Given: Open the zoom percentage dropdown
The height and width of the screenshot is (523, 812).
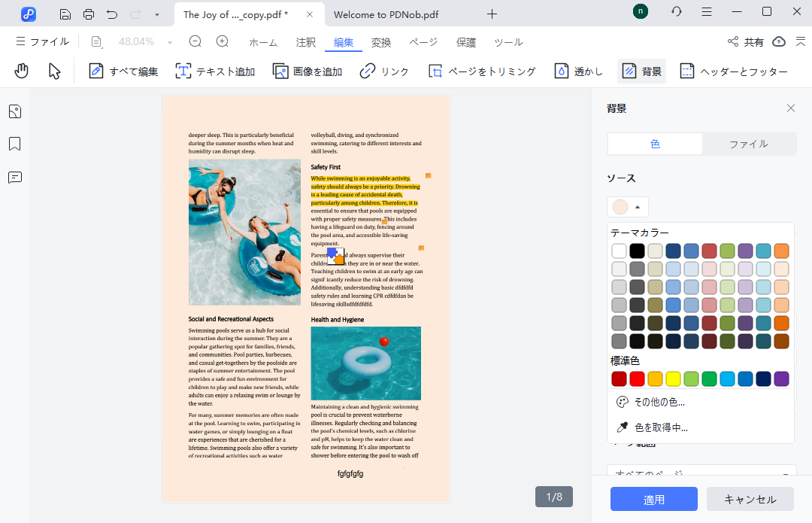Looking at the screenshot, I should [x=169, y=42].
